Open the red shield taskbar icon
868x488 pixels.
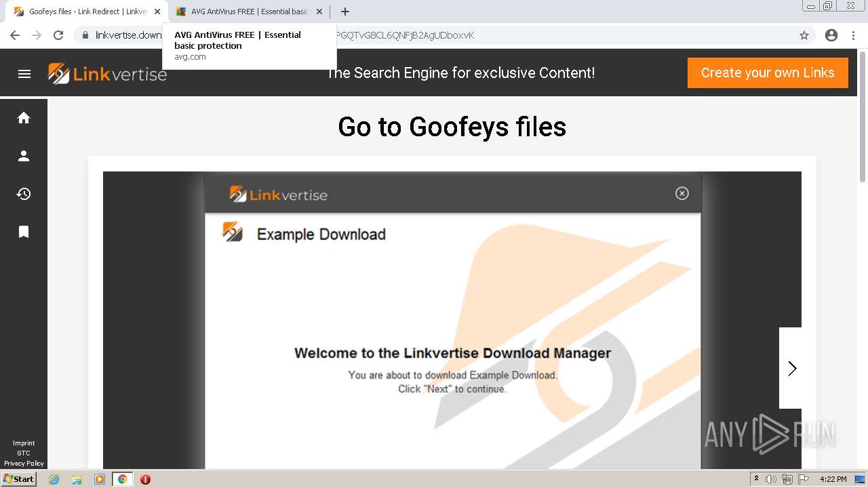click(145, 479)
